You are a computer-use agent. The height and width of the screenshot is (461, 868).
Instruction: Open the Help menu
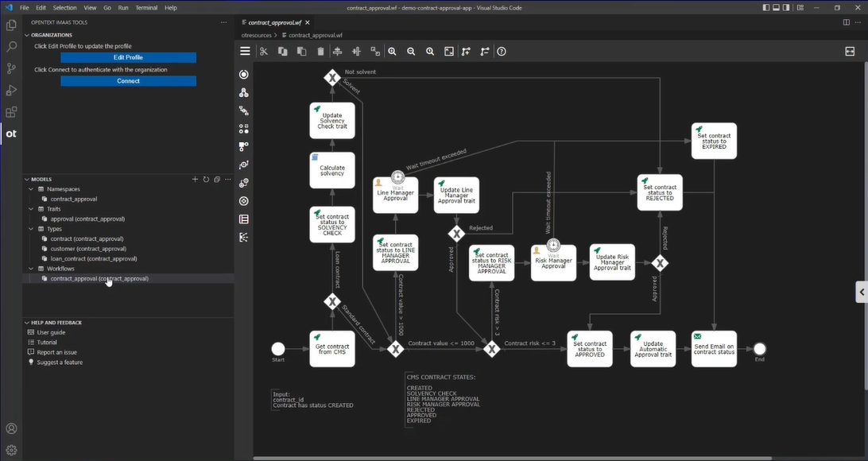tap(170, 8)
